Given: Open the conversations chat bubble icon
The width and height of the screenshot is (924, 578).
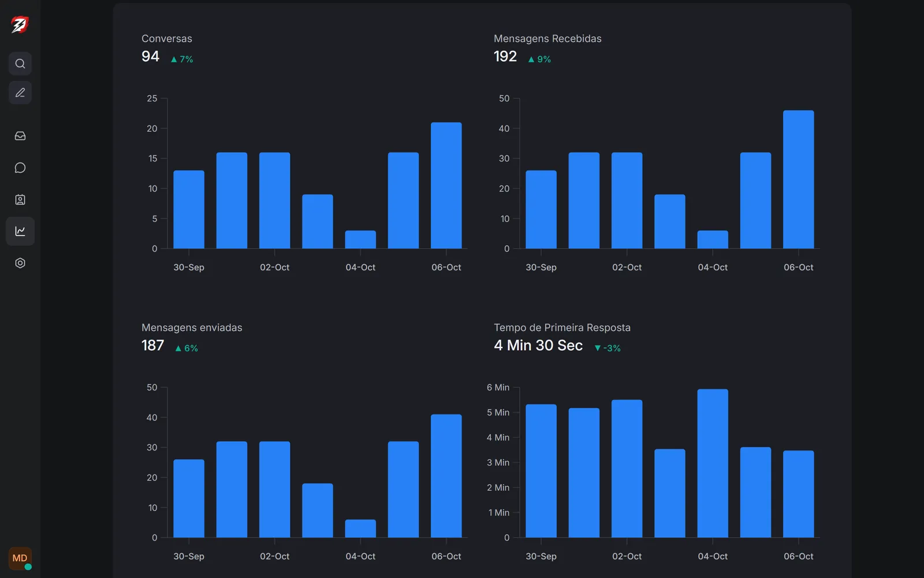Looking at the screenshot, I should pos(20,168).
